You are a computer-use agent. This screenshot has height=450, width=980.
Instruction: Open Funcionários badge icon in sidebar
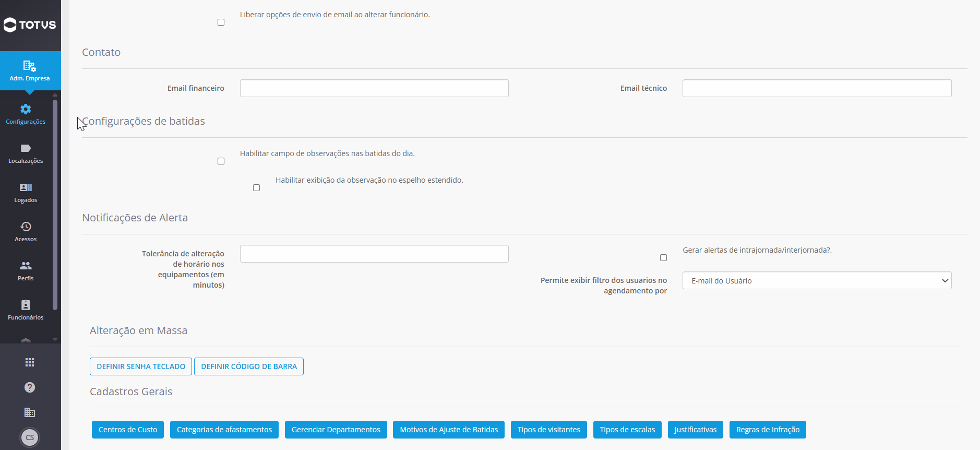click(x=26, y=305)
